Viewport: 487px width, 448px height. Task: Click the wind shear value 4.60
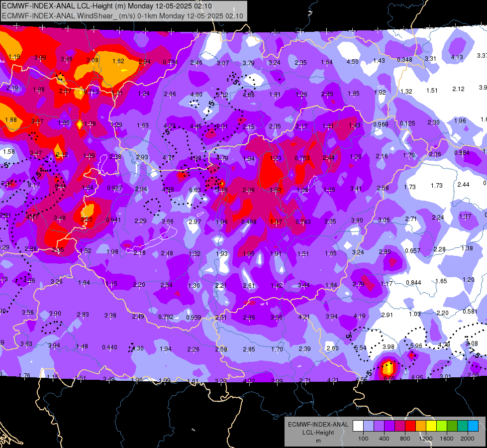[196, 94]
